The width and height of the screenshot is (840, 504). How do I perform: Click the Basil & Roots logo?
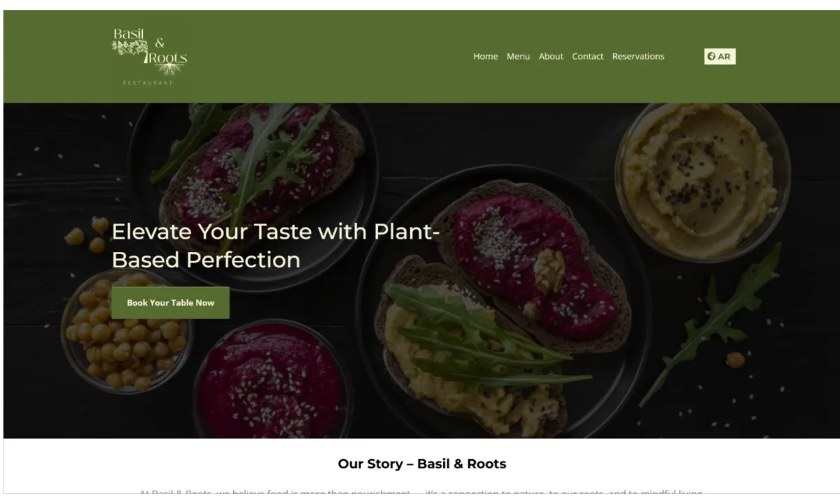(149, 56)
